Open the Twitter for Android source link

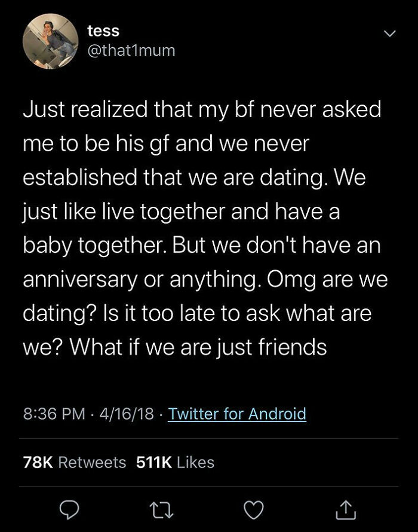pyautogui.click(x=239, y=413)
